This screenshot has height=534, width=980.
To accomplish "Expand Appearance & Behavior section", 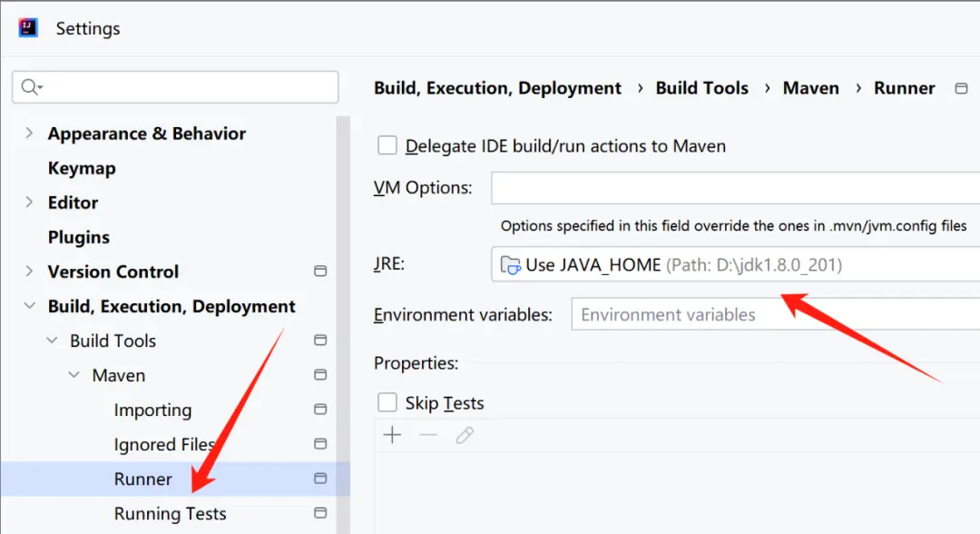I will coord(29,133).
